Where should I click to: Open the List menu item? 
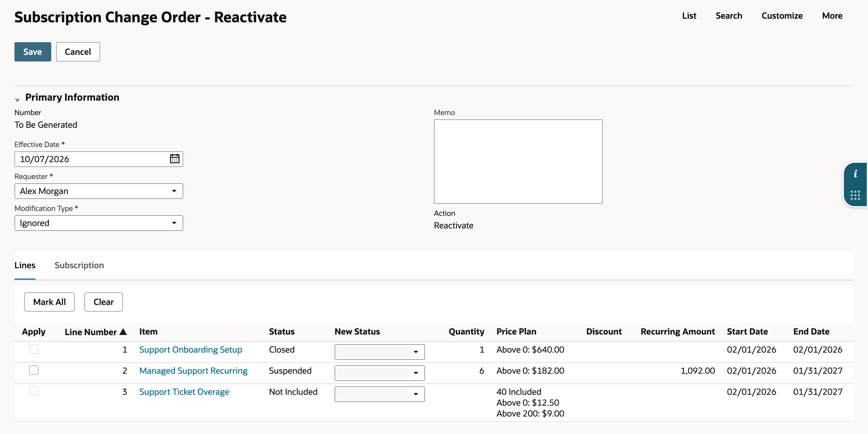(x=689, y=16)
